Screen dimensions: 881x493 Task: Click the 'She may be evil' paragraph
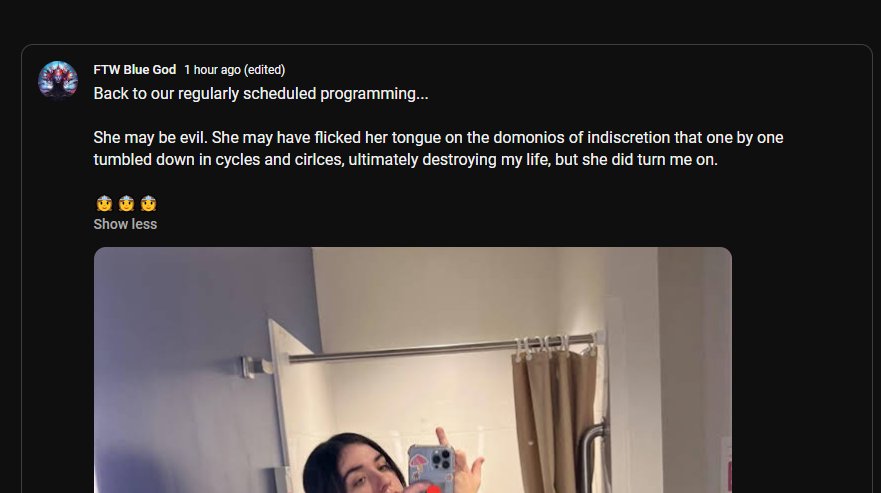click(438, 148)
